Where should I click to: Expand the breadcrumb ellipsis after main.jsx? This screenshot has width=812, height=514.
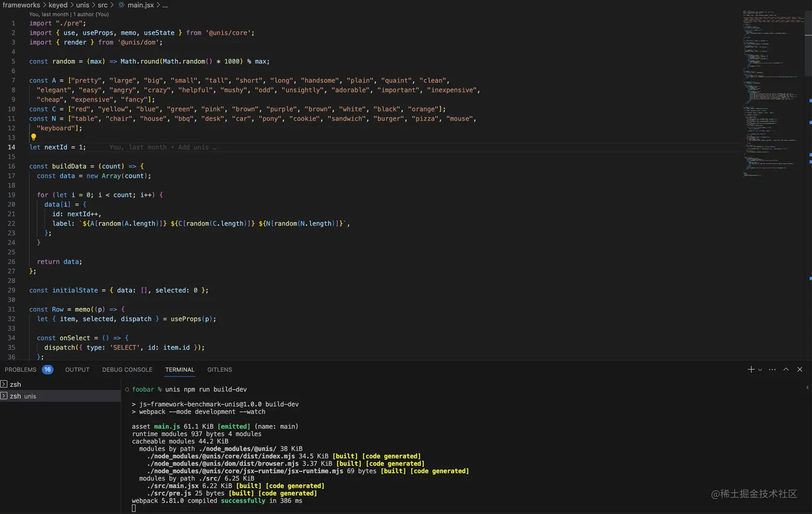pos(165,5)
